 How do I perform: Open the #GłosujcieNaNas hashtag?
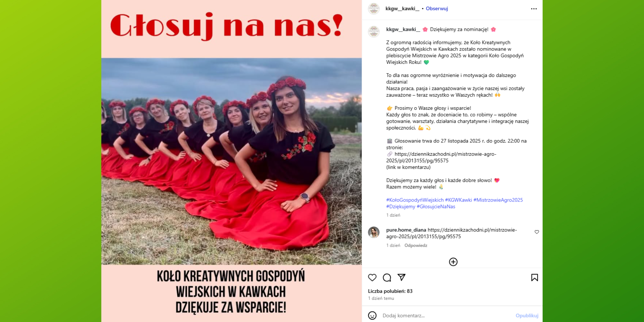click(436, 207)
